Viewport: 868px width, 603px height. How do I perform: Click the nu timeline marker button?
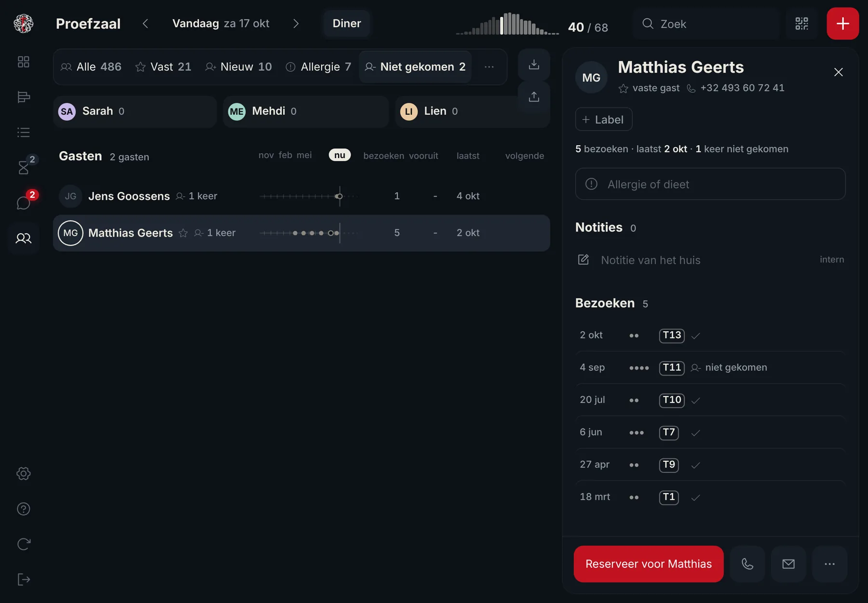340,155
